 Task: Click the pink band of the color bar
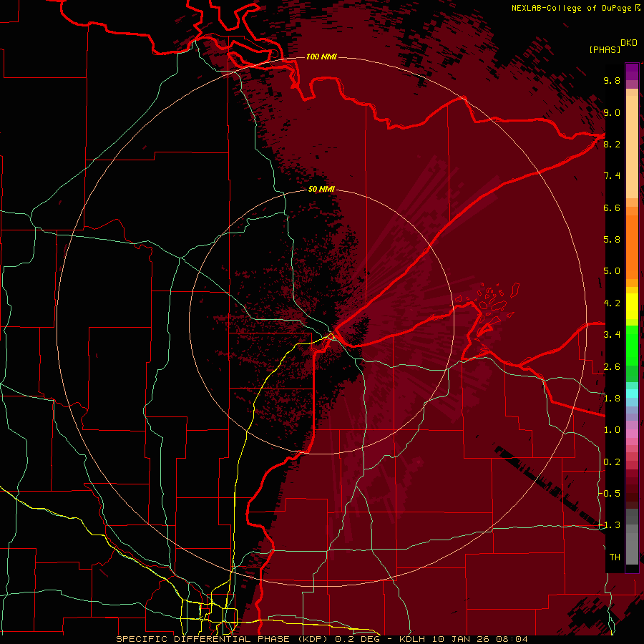tap(632, 434)
